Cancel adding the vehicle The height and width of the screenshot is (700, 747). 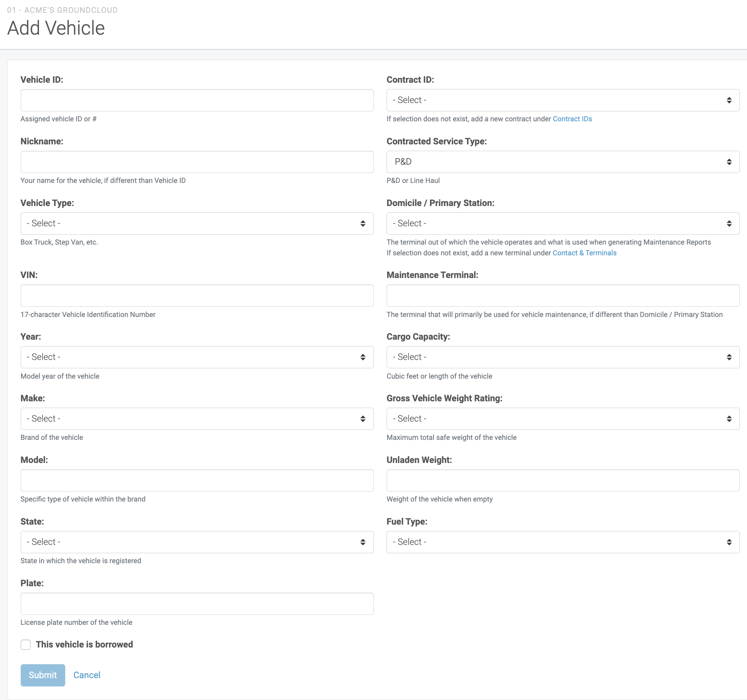click(87, 675)
